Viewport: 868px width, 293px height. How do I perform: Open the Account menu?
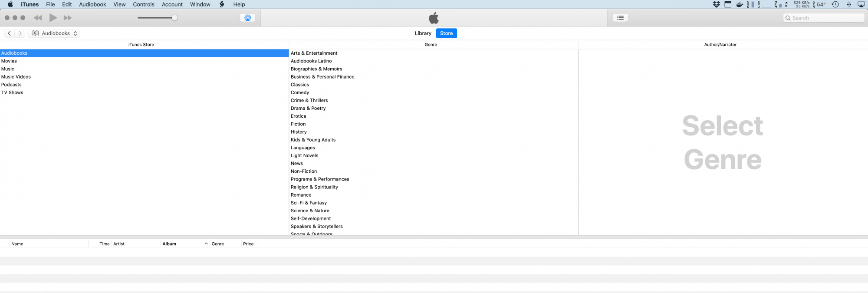point(172,4)
